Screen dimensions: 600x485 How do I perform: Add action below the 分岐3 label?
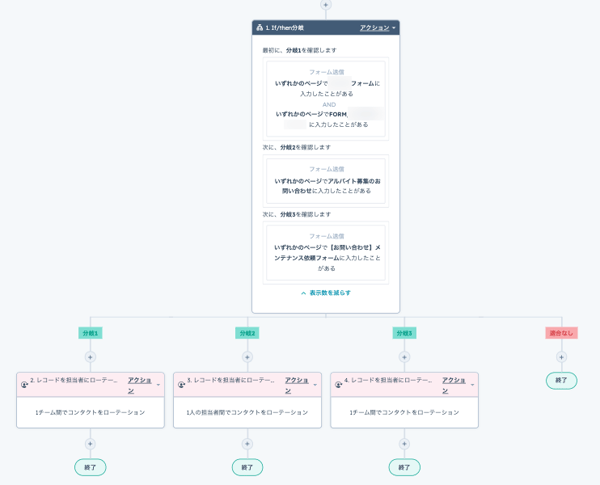[404, 357]
